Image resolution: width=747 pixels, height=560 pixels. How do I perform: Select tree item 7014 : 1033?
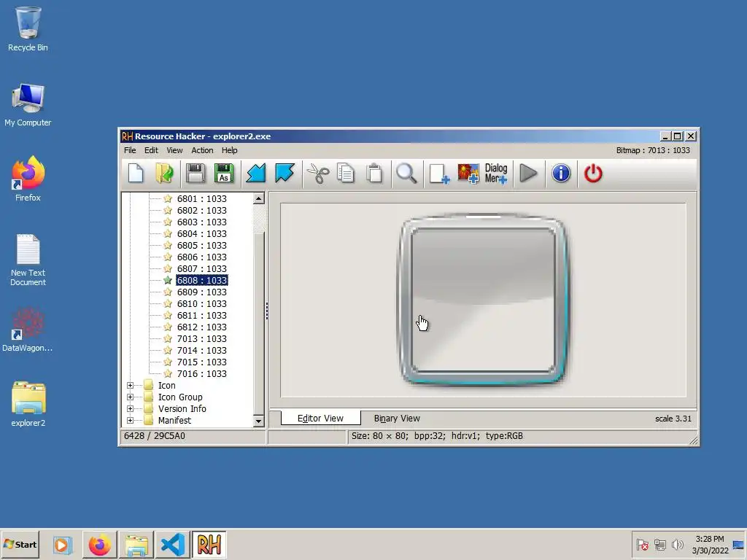click(201, 351)
